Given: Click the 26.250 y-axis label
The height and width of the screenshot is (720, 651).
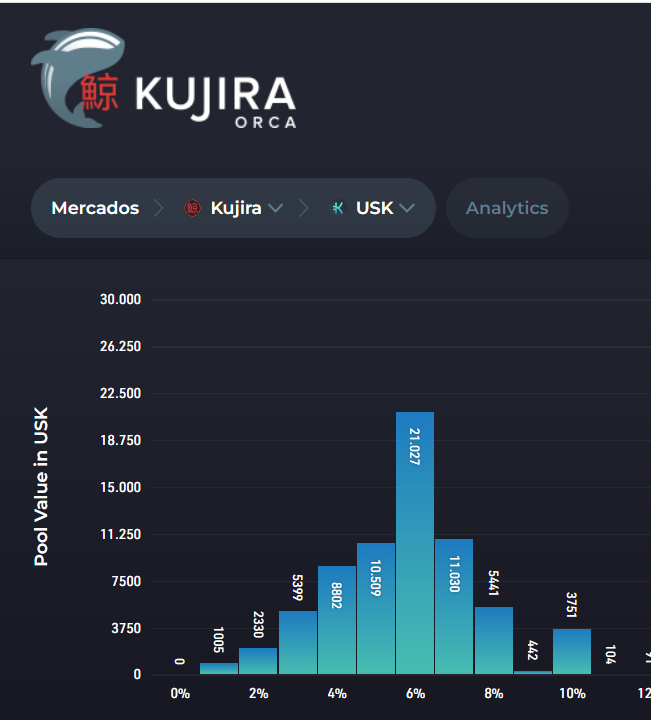Looking at the screenshot, I should point(120,346).
